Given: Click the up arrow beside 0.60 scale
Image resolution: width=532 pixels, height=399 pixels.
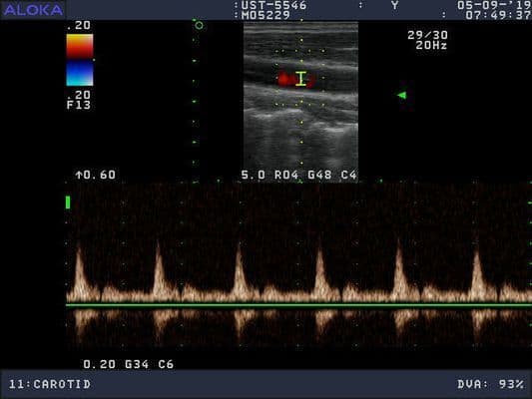Looking at the screenshot, I should (x=79, y=175).
